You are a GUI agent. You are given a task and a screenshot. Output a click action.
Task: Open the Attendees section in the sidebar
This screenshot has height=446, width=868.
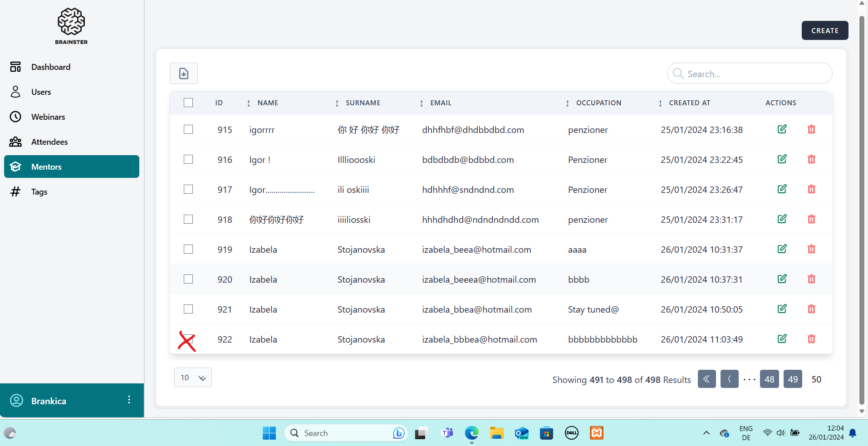tap(49, 142)
